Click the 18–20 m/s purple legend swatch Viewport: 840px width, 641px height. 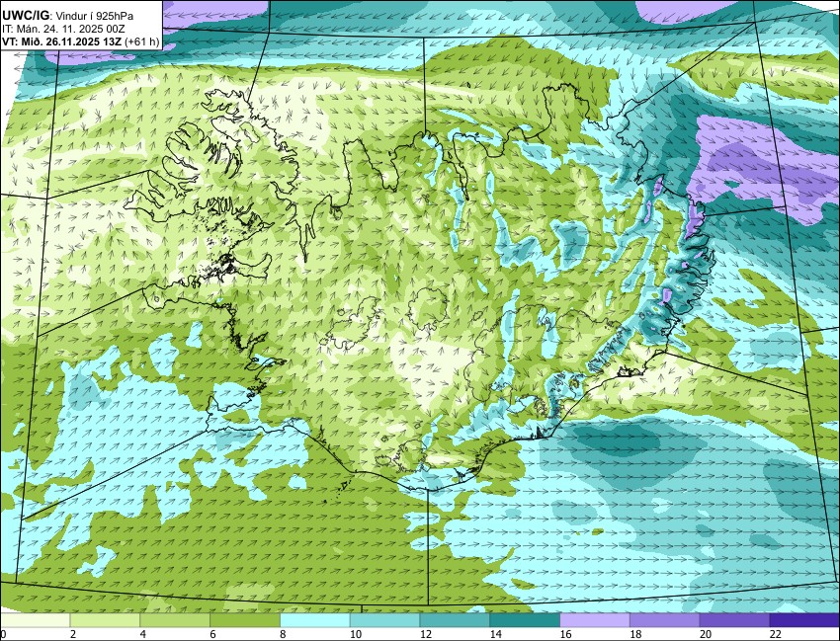pos(665,620)
